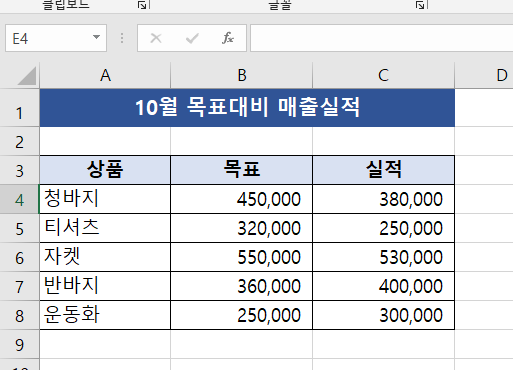Select the cell with 320,000
The height and width of the screenshot is (370, 513).
click(x=242, y=228)
